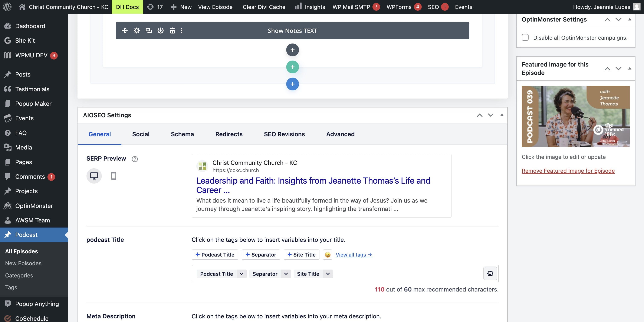Open SEO admin bar menu
This screenshot has height=322, width=644.
tap(438, 7)
